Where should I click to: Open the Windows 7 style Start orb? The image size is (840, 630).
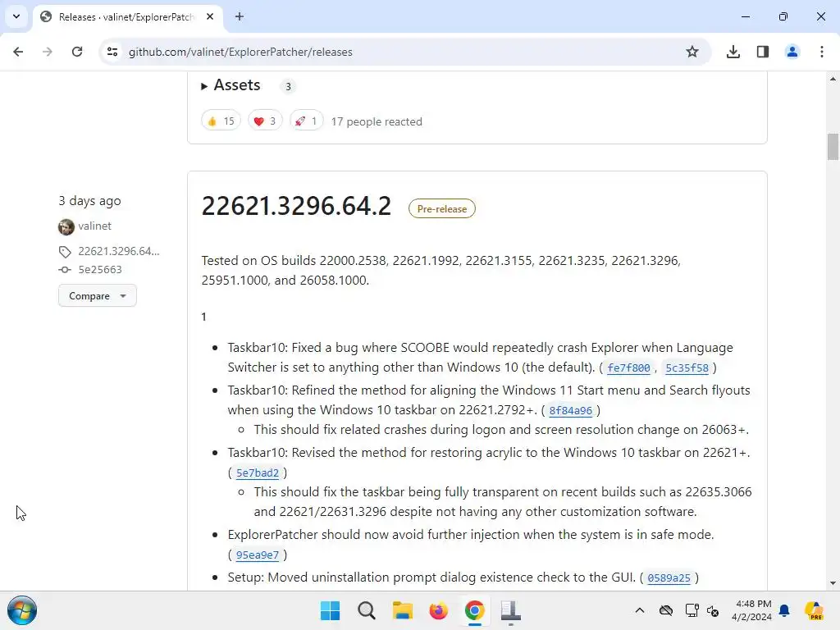tap(22, 610)
